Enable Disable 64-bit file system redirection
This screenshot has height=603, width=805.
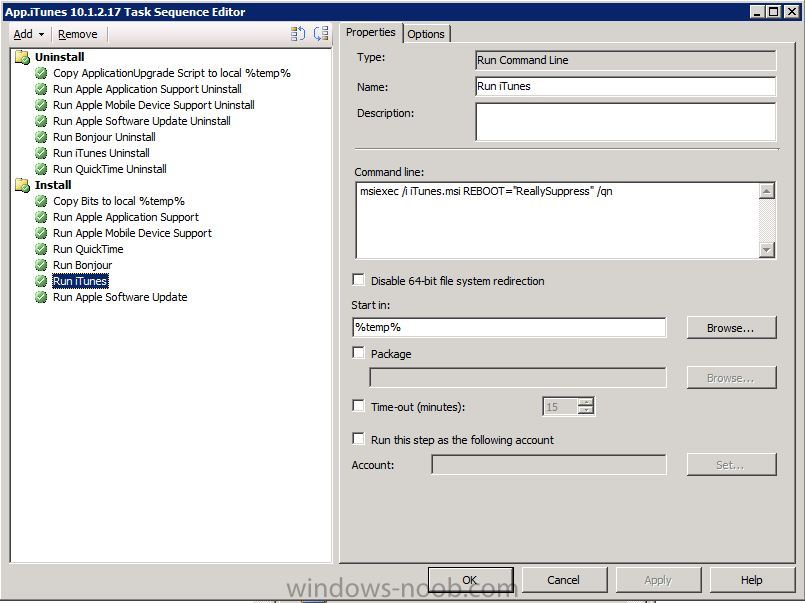click(x=358, y=280)
